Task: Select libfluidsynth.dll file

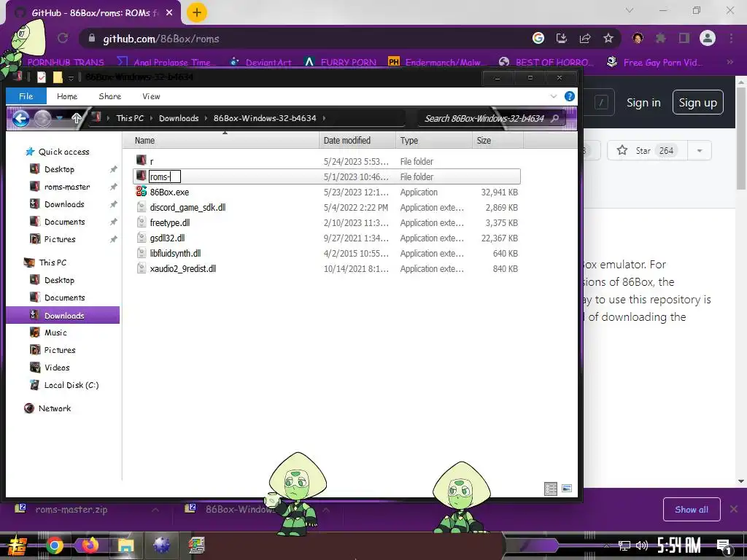Action: pos(175,253)
